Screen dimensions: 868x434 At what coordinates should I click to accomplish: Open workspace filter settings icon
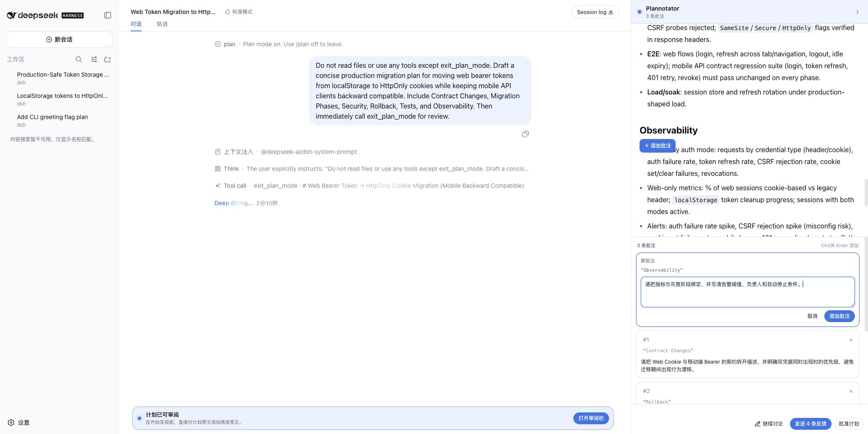tap(94, 59)
